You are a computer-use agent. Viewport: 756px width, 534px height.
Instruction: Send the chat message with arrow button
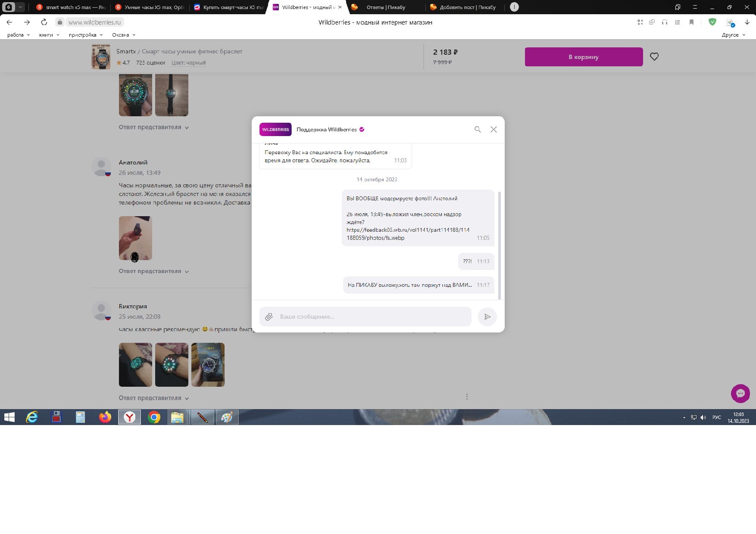pos(487,317)
